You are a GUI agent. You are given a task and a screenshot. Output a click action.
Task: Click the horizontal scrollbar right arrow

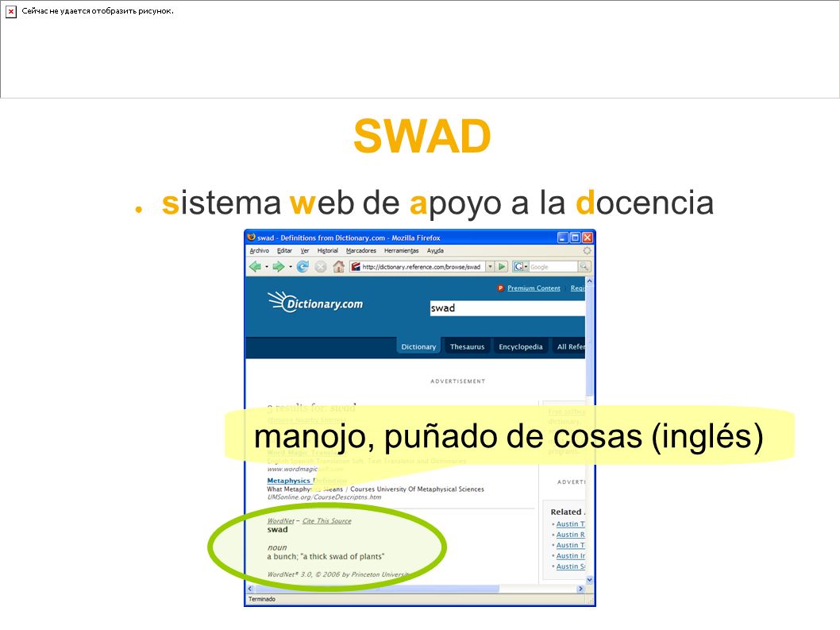[580, 588]
